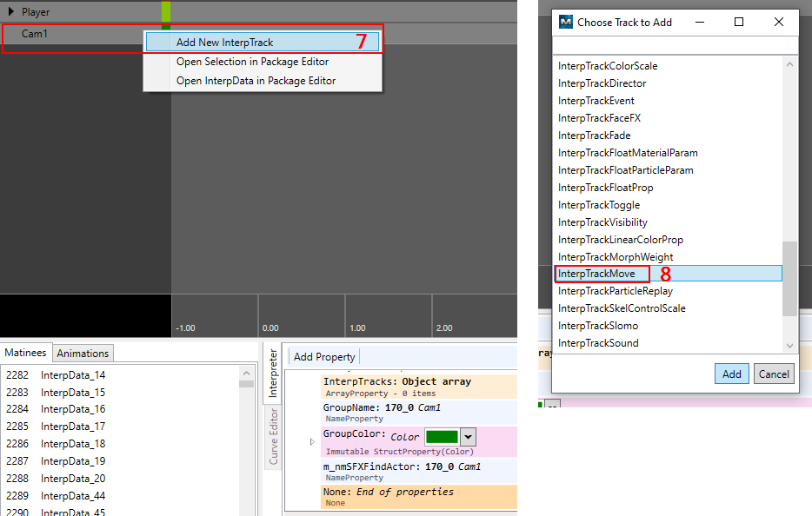Screen dimensions: 812x516
Task: Select InterpData_15 in Matinees list
Action: 72,393
